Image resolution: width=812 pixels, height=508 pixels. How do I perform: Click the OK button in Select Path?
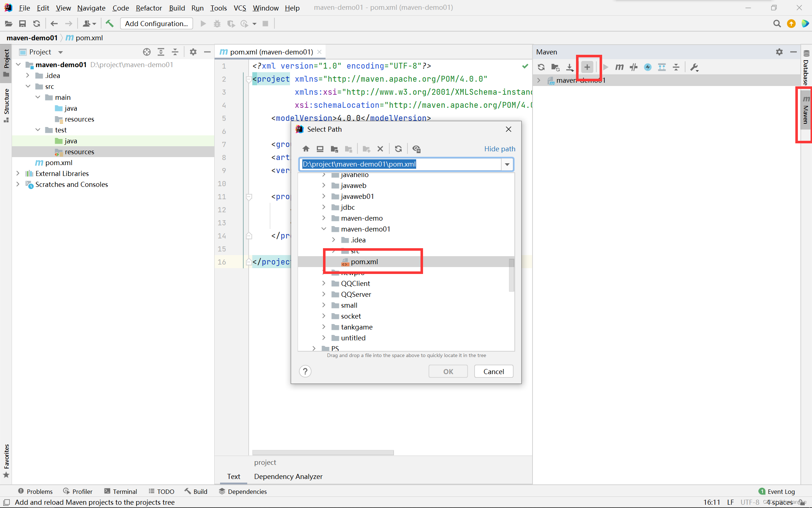pos(448,371)
